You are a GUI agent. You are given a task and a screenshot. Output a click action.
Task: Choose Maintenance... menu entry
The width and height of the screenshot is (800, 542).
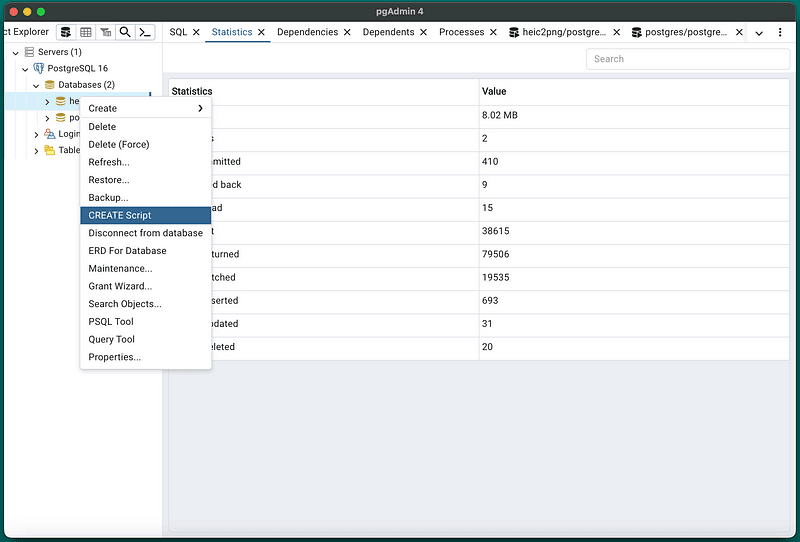tap(145, 268)
